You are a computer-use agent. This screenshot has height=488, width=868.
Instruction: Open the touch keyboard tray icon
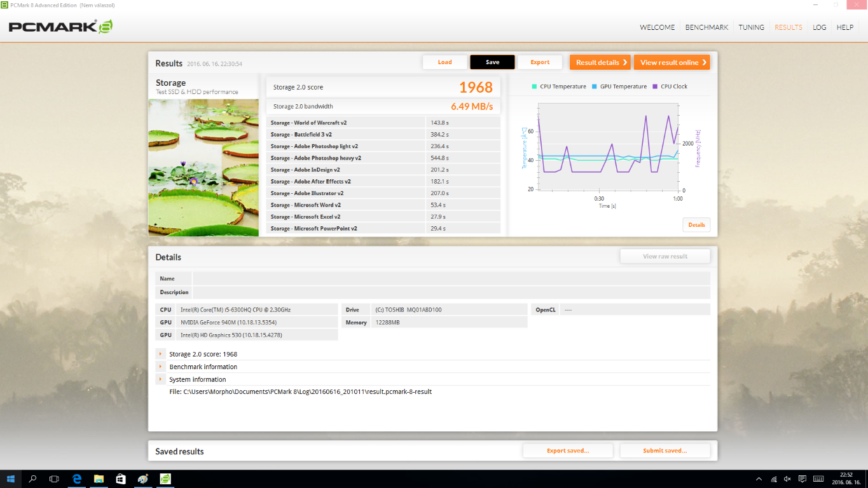pyautogui.click(x=818, y=478)
